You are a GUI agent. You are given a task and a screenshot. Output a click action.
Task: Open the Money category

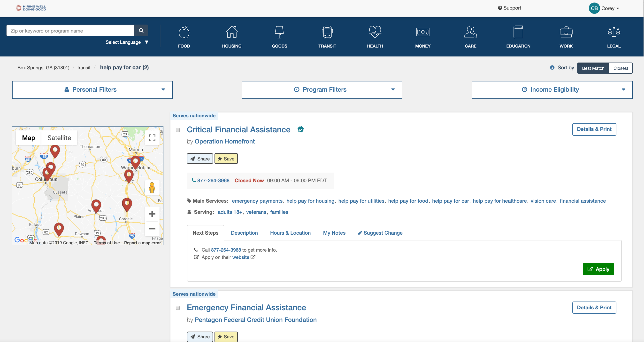423,37
